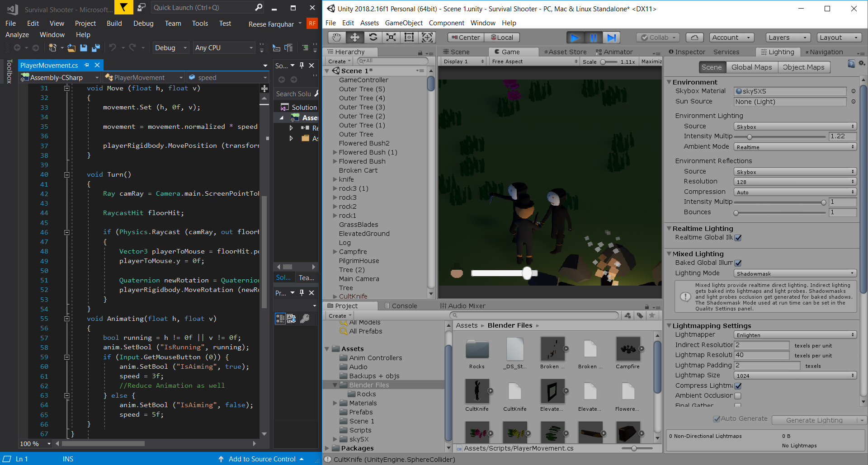
Task: Toggle Baked Global Illumination checkbox
Action: point(738,263)
